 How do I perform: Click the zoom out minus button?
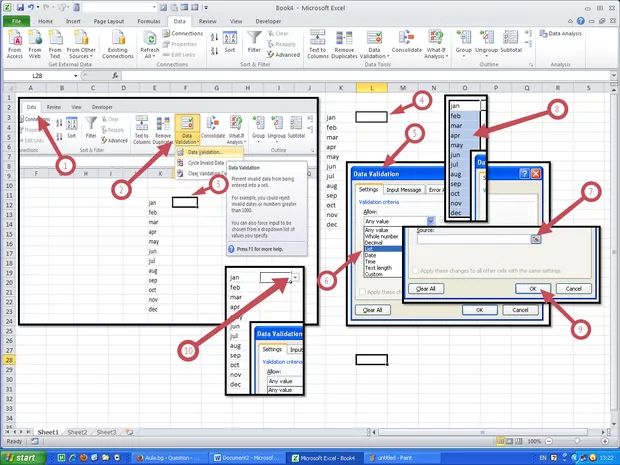pyautogui.click(x=549, y=441)
